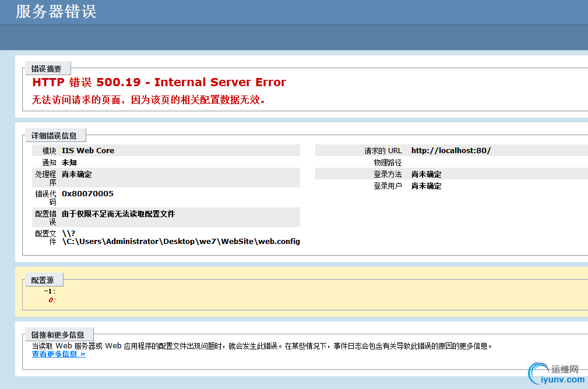The height and width of the screenshot is (389, 588).
Task: Click the 服务器错误 page header title
Action: coord(56,12)
